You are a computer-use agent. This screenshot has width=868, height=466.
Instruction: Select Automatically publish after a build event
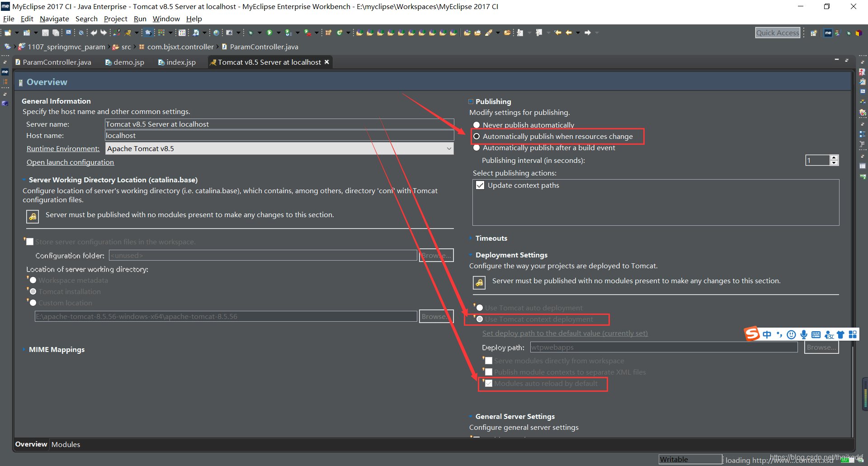(476, 147)
